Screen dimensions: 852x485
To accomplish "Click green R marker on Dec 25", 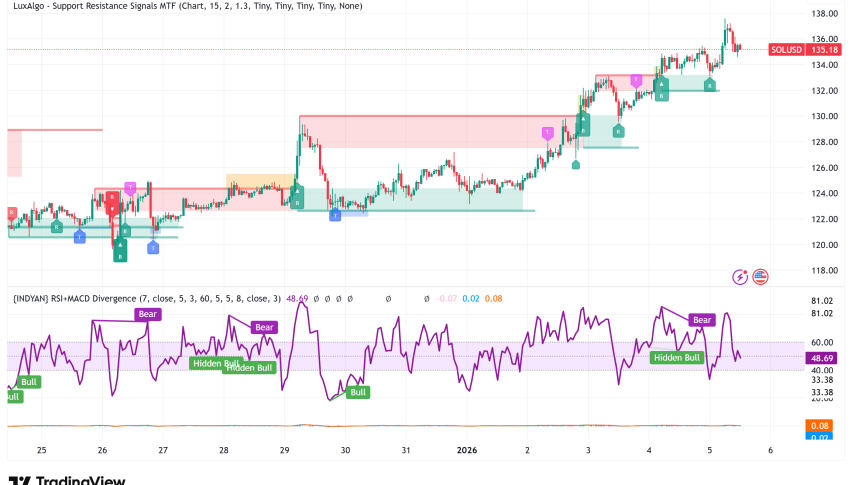I will click(x=56, y=228).
